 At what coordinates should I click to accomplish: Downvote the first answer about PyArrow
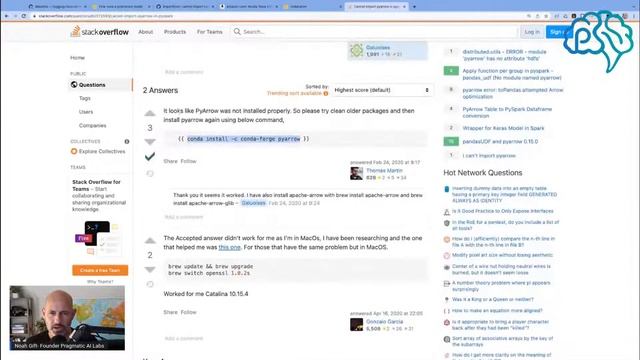point(150,142)
